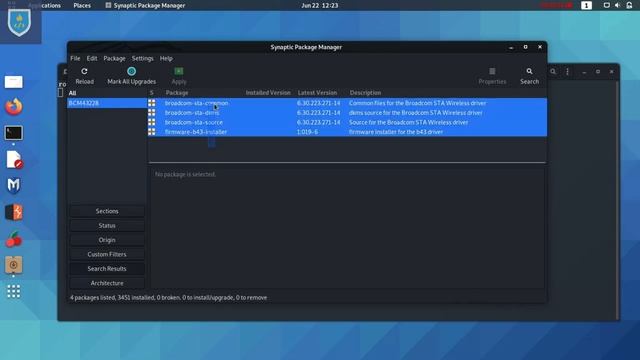Screen dimensions: 640x360
Task: Open three-dot menu in background window
Action: 567,71
